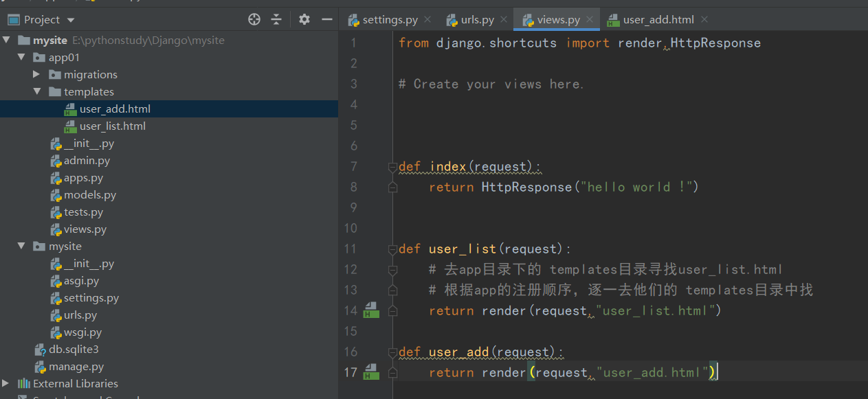Viewport: 868px width, 399px height.
Task: Close the user_add.html editor tab
Action: (704, 20)
